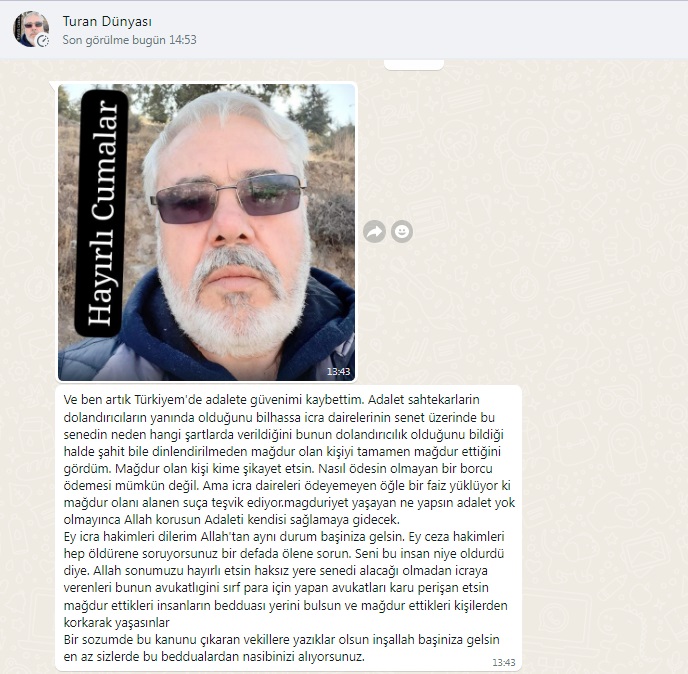
Task: Click the 'Hayırlı Cumalar' banner on photo
Action: pyautogui.click(x=102, y=213)
